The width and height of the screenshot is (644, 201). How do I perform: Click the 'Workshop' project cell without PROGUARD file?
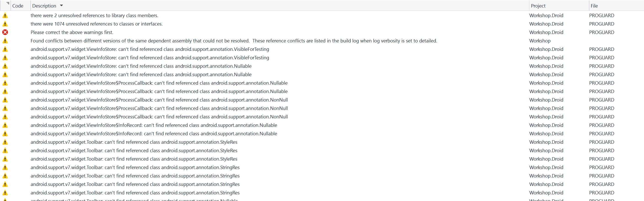click(540, 41)
